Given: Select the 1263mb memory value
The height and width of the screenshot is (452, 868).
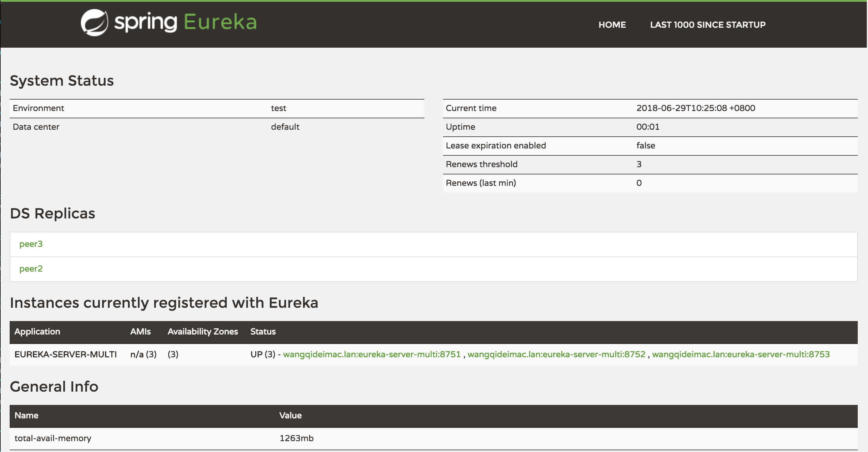Looking at the screenshot, I should (296, 438).
